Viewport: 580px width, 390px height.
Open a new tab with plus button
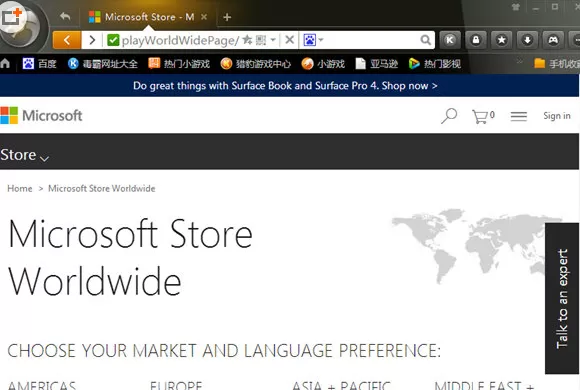227,17
